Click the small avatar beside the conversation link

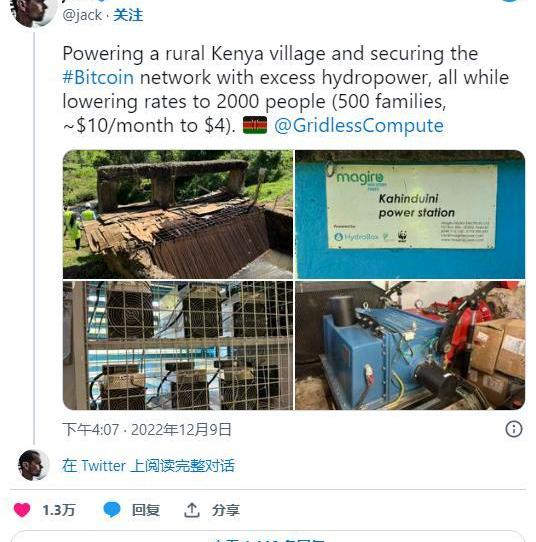[x=33, y=465]
